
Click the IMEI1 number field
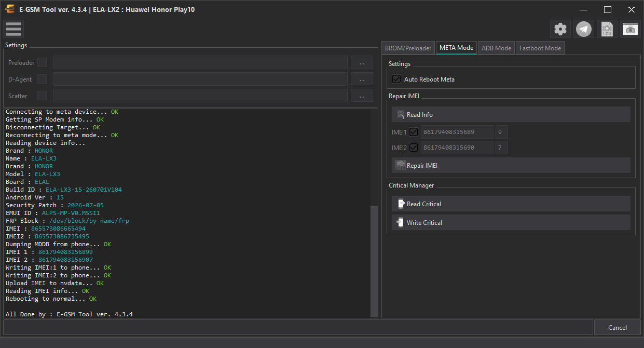457,132
